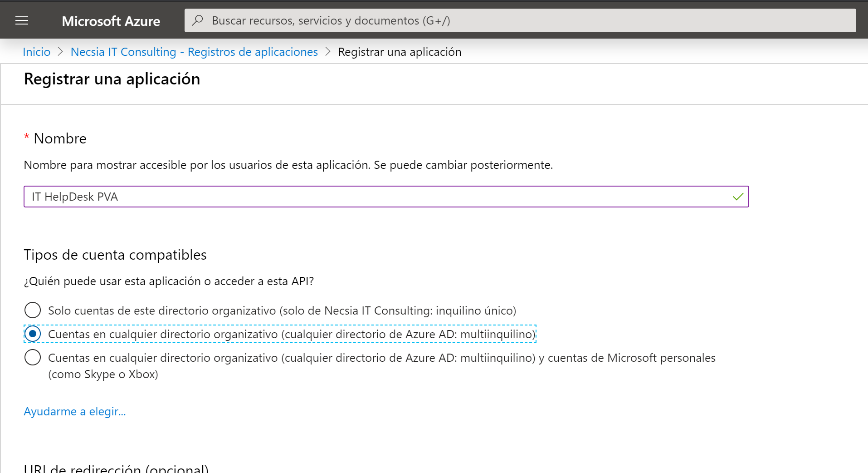Click the magnifying glass search icon
868x473 pixels.
pos(197,20)
